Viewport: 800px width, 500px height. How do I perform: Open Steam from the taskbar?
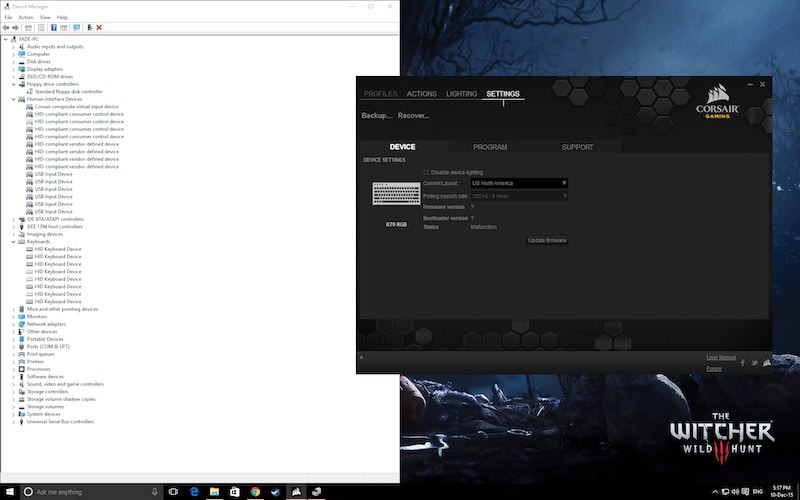pyautogui.click(x=276, y=492)
